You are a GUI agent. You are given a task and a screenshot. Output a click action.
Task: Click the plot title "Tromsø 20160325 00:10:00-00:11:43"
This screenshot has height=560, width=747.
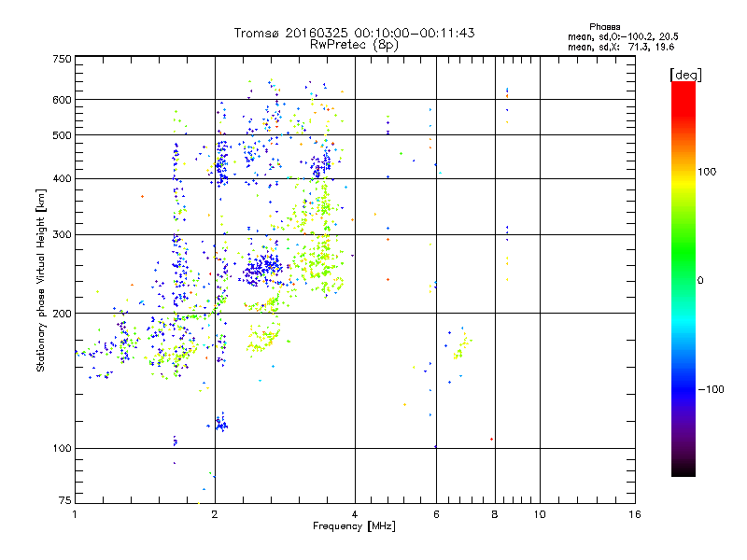354,33
